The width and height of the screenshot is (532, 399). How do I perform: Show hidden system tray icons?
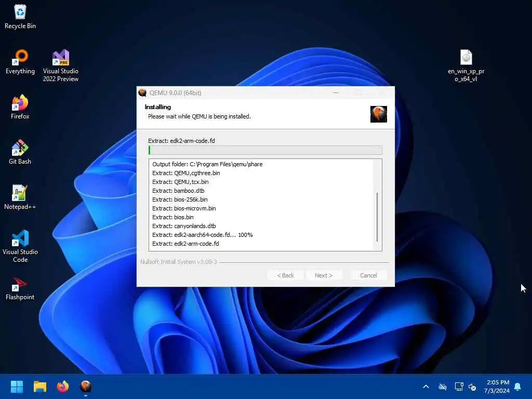click(x=426, y=387)
